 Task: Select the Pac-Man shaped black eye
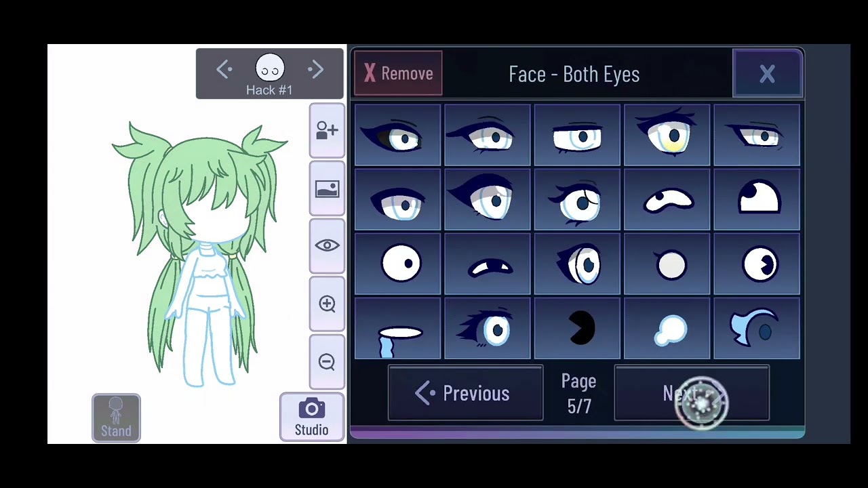coord(577,329)
